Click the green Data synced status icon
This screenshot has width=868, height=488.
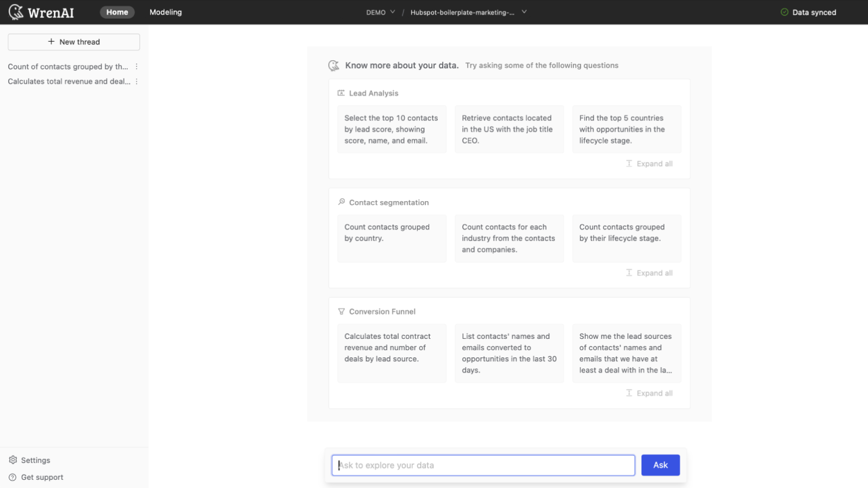point(786,12)
